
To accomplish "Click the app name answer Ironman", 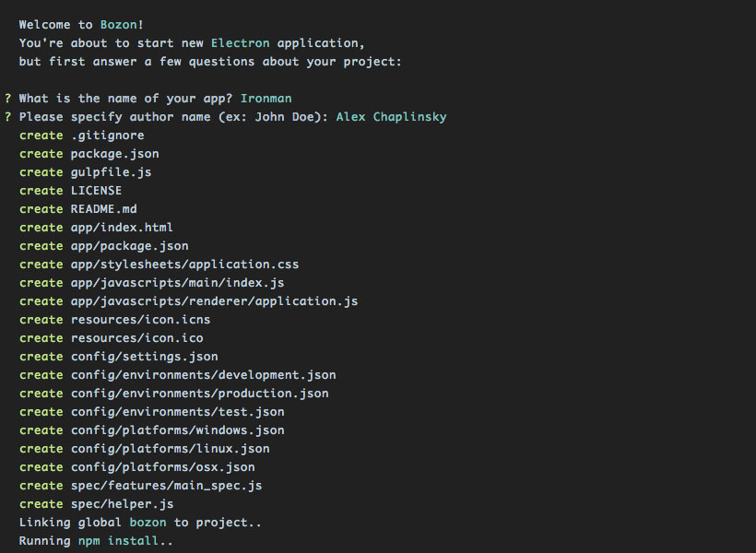I will click(x=266, y=99).
